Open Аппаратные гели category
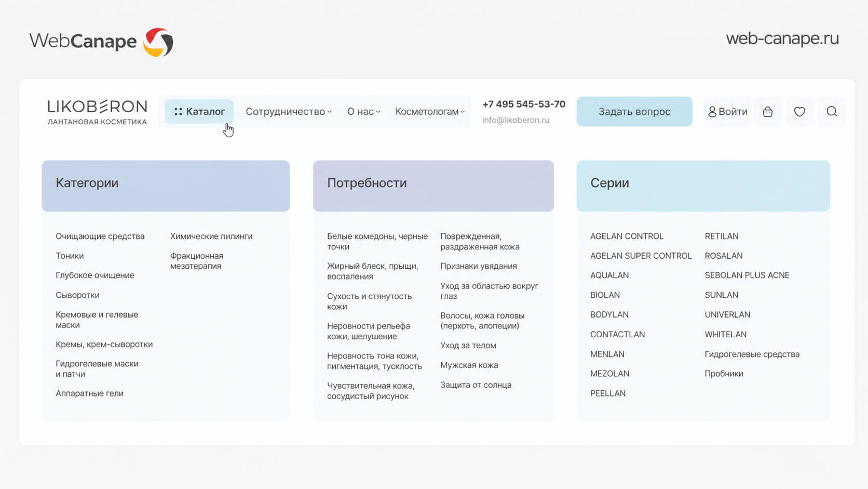 pyautogui.click(x=89, y=393)
